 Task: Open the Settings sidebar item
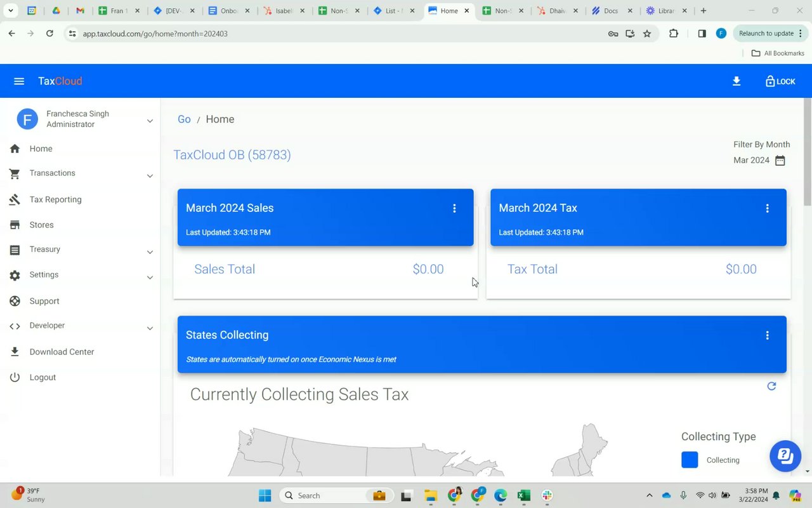tap(44, 275)
